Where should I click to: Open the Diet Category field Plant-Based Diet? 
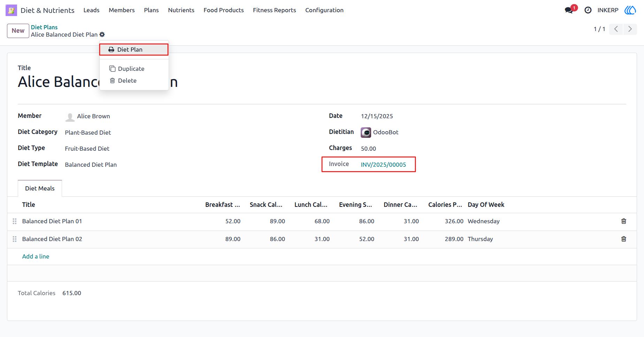pos(88,133)
